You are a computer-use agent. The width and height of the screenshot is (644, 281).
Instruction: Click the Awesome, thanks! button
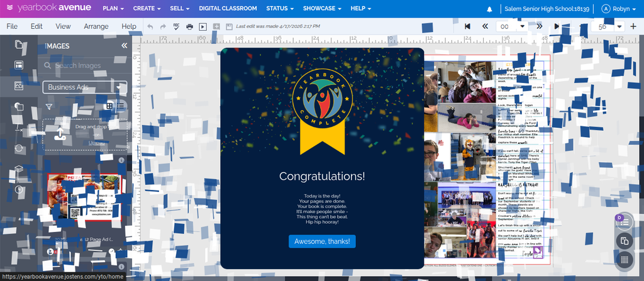322,241
